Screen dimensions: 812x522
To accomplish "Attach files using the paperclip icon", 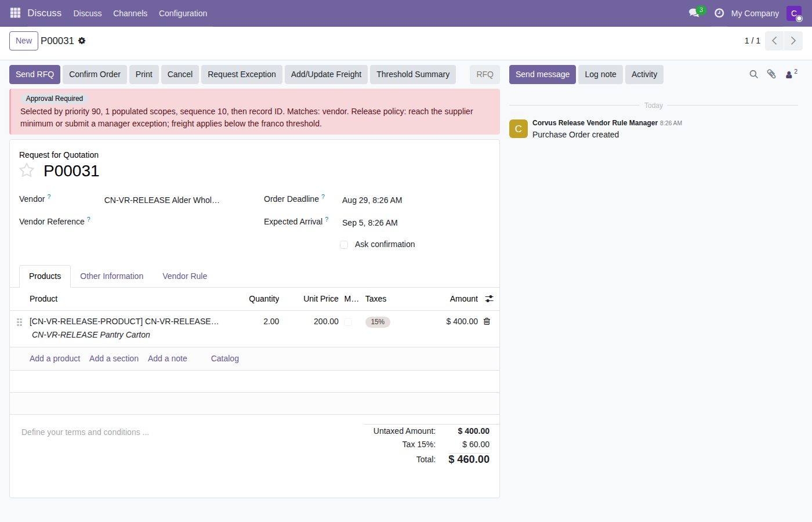I will (x=771, y=74).
